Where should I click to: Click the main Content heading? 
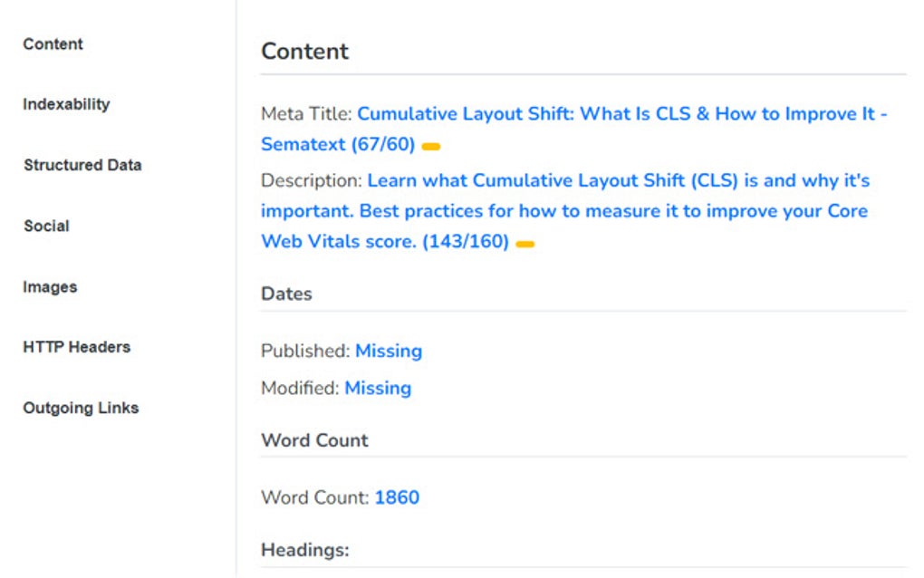[304, 52]
